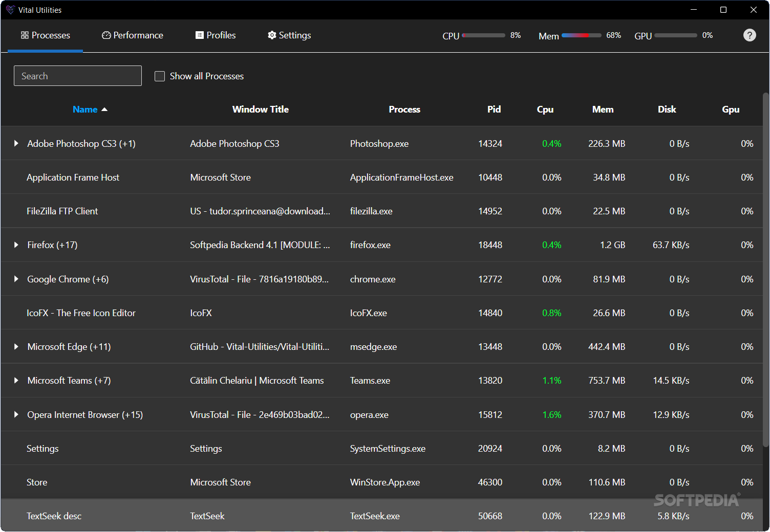Click Firefox memory value 1.2 GB
770x532 pixels.
click(x=613, y=245)
